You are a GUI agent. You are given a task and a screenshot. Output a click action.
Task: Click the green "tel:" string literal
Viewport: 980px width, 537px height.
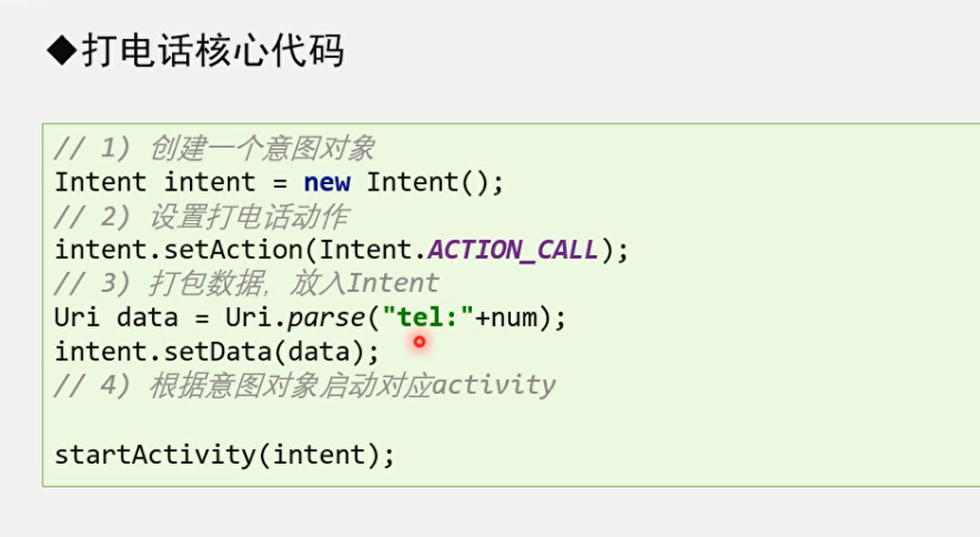[x=429, y=317]
